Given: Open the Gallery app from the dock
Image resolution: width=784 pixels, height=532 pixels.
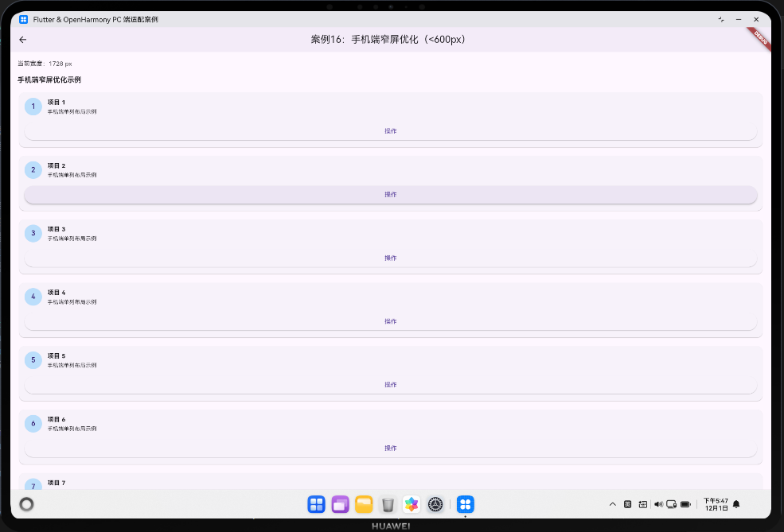Looking at the screenshot, I should [412, 504].
